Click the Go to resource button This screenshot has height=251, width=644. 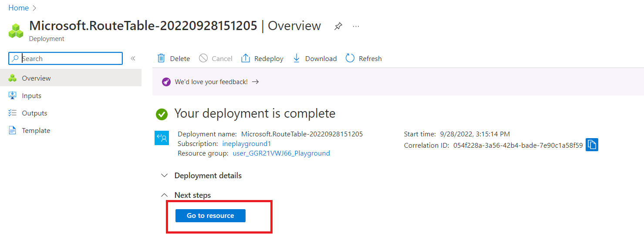coord(210,216)
